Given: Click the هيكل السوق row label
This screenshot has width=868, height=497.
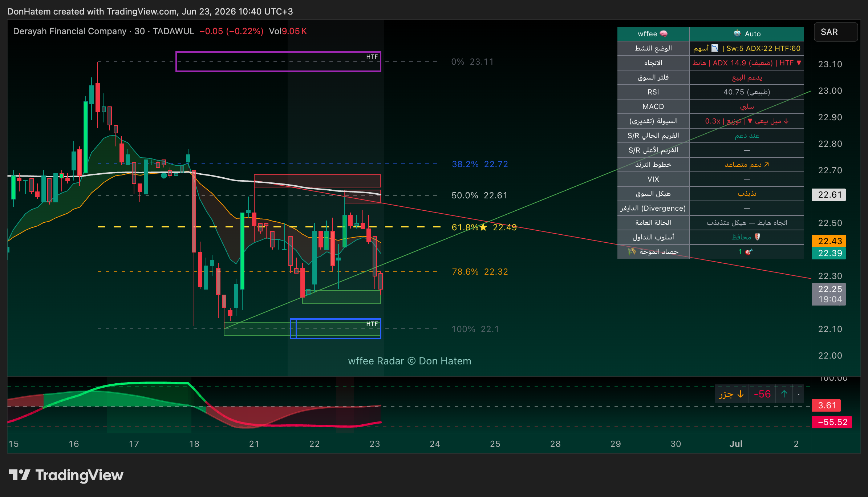Looking at the screenshot, I should (653, 194).
